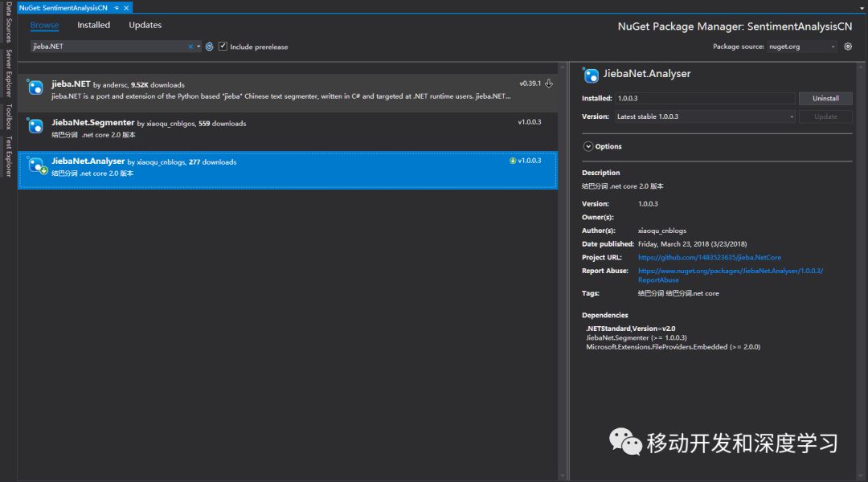
Task: Open the github Project URL link
Action: point(709,257)
